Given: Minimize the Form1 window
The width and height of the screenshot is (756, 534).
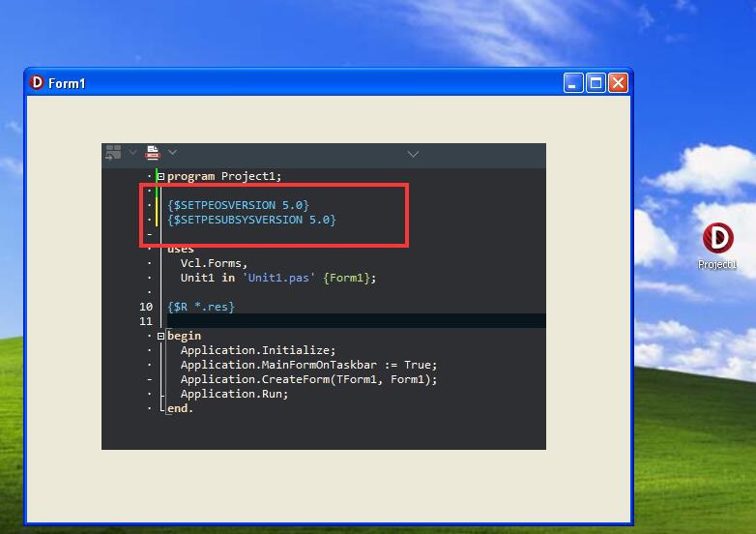Looking at the screenshot, I should click(573, 83).
